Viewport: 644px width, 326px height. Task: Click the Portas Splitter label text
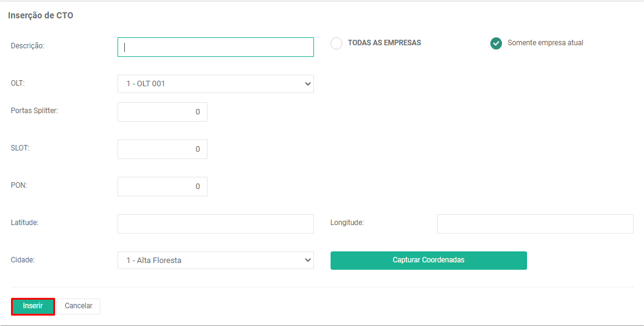pyautogui.click(x=34, y=111)
